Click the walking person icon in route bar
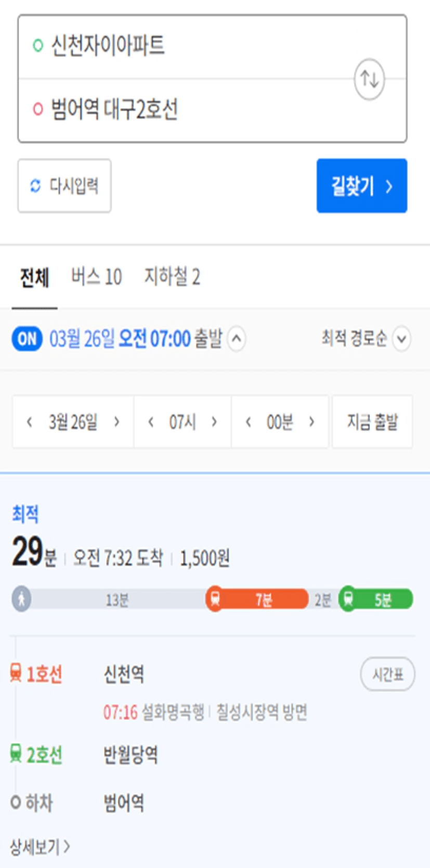The height and width of the screenshot is (868, 430). tap(21, 599)
